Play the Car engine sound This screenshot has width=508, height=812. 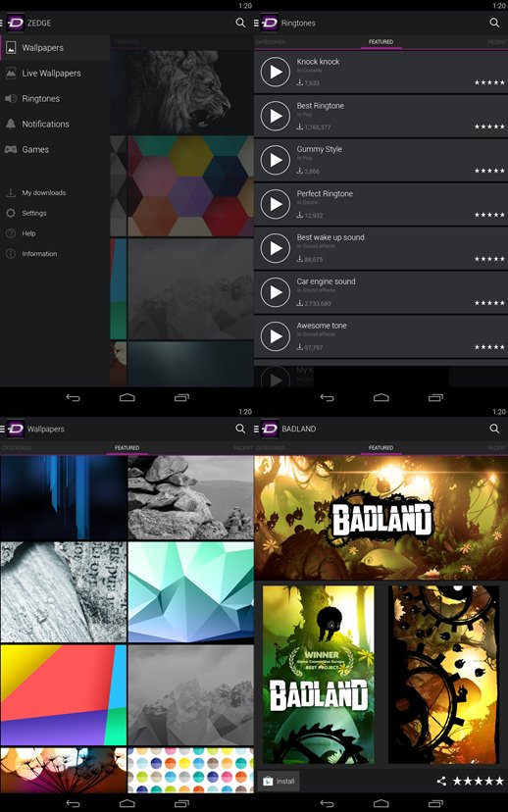[x=275, y=292]
